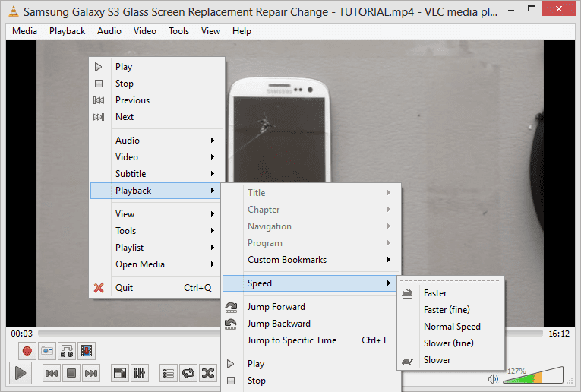Image resolution: width=581 pixels, height=392 pixels.
Task: Choose Slower (fine) speed
Action: pos(450,343)
